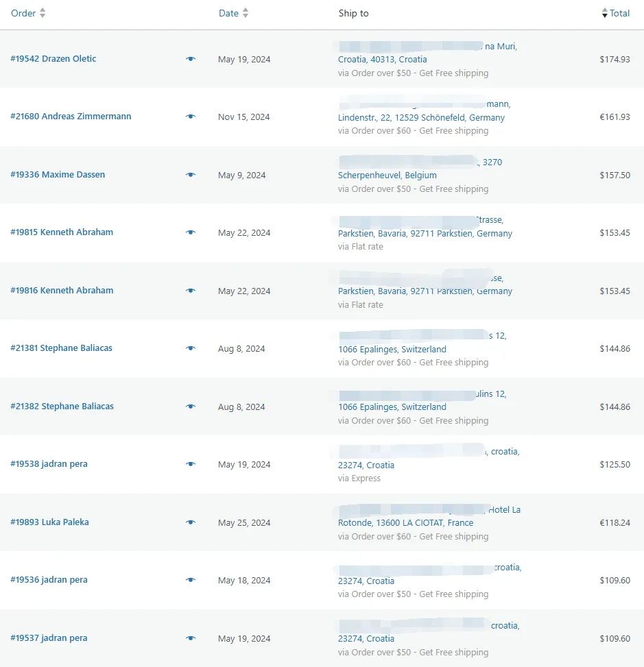644x667 pixels.
Task: Click Hotel La Rotonde shipping address link
Action: [405, 523]
